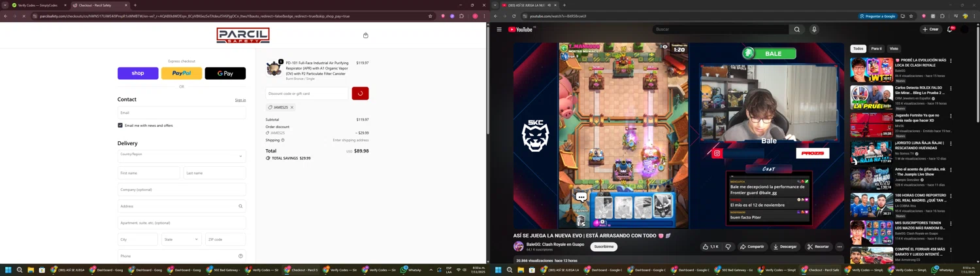Stop loading the Parcil checkout page

click(24, 16)
